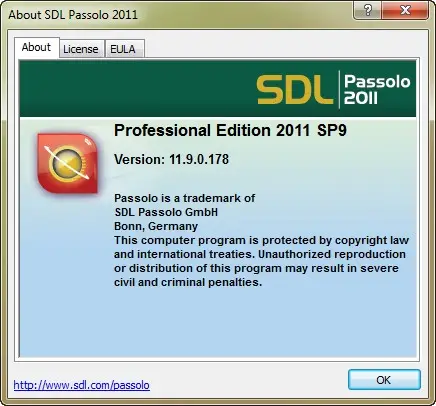The width and height of the screenshot is (436, 406).
Task: Click the Passolo 2011 banner logo text
Action: pos(377,89)
